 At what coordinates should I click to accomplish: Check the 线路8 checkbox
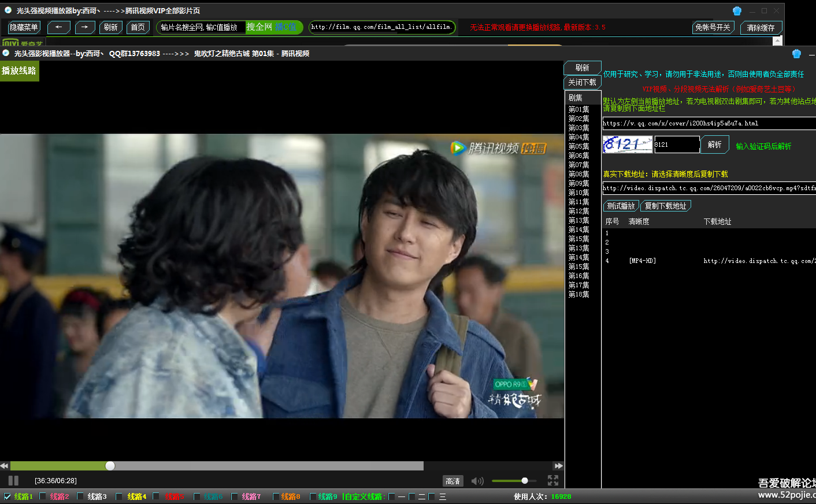tap(276, 496)
